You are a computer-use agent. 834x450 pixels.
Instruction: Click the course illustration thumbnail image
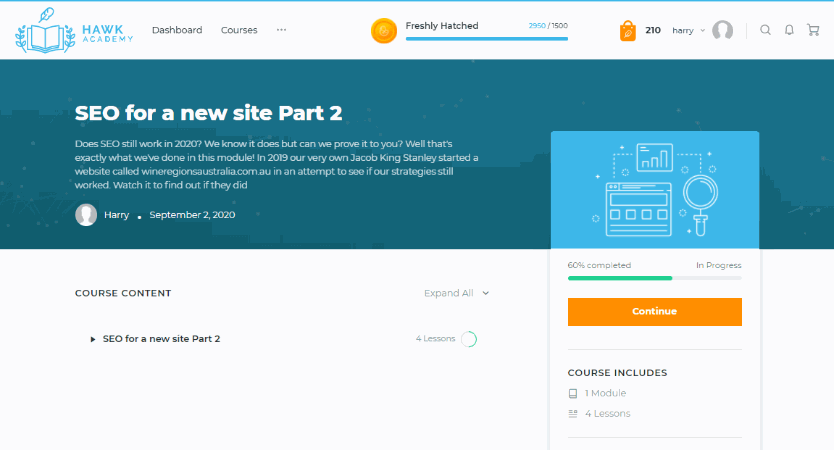click(x=654, y=190)
